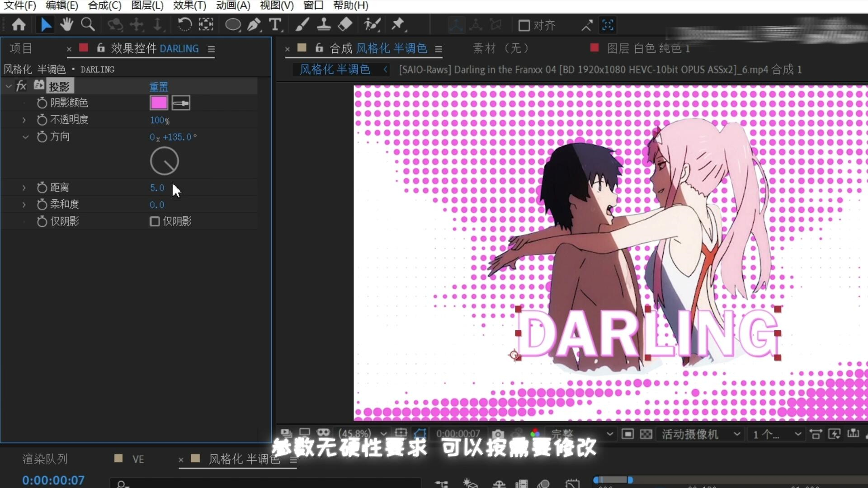Viewport: 868px width, 488px height.
Task: Select the Rotation tool
Action: pos(184,24)
